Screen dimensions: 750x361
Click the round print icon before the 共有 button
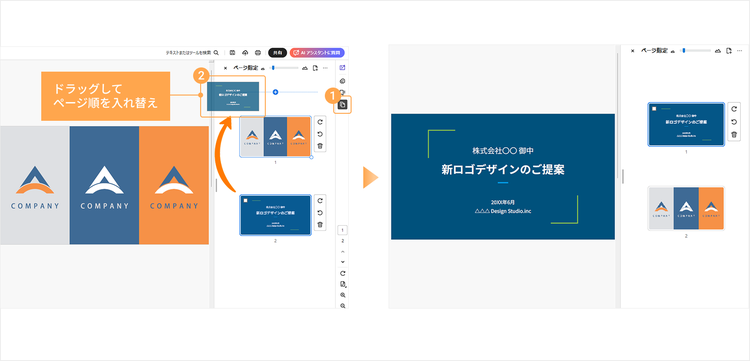(x=258, y=53)
